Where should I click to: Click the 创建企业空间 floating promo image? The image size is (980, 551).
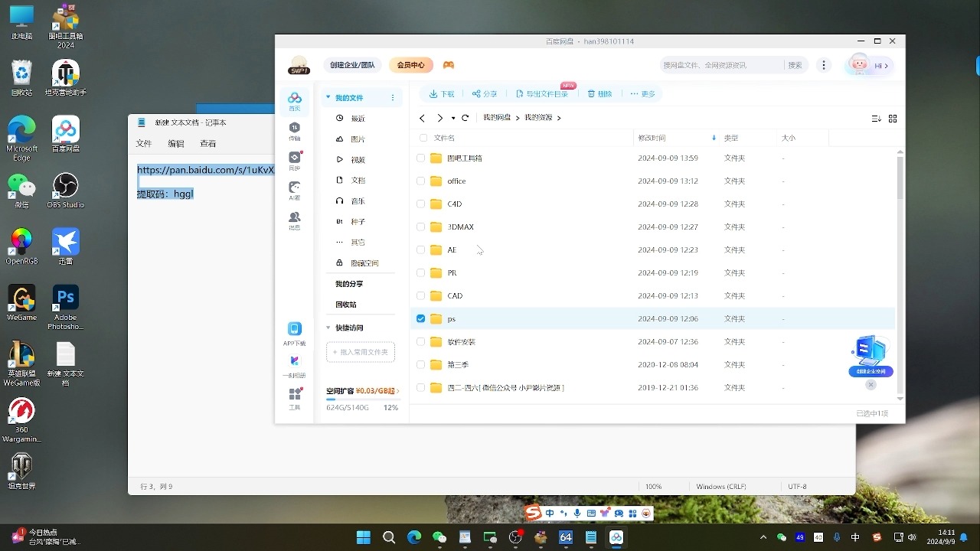(x=871, y=356)
